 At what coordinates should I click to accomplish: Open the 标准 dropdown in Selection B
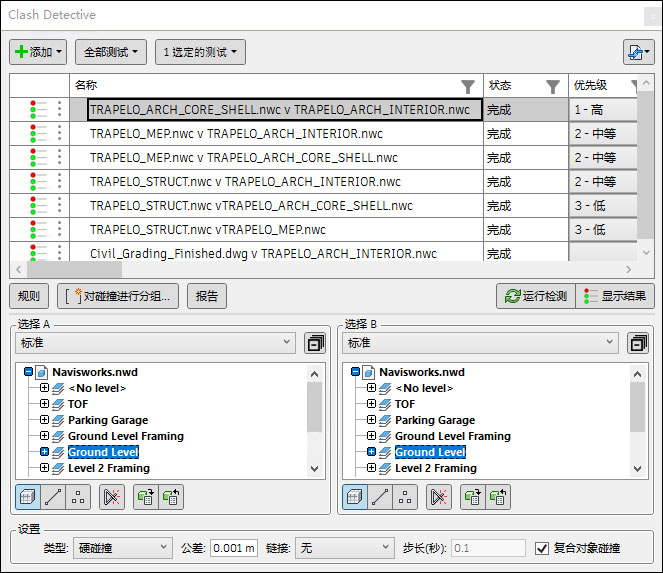click(x=480, y=343)
